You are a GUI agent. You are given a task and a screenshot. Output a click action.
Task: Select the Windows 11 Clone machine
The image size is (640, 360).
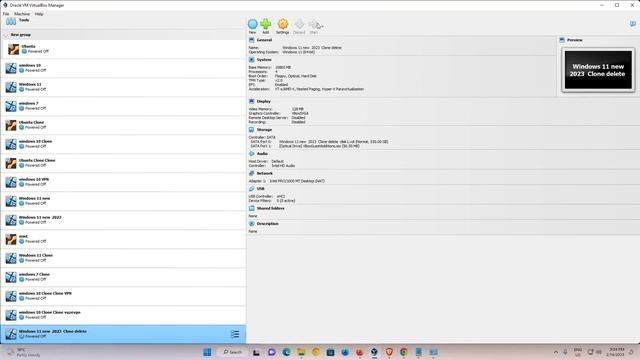point(123,258)
